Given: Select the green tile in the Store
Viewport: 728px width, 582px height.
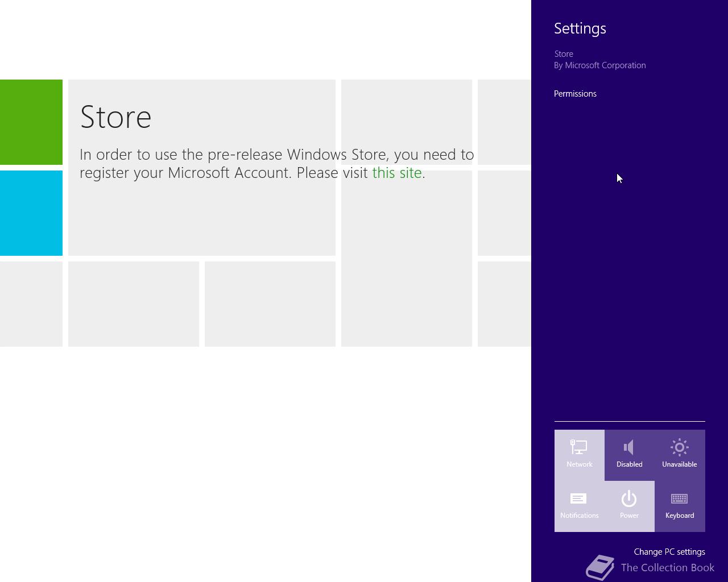Looking at the screenshot, I should pyautogui.click(x=31, y=122).
